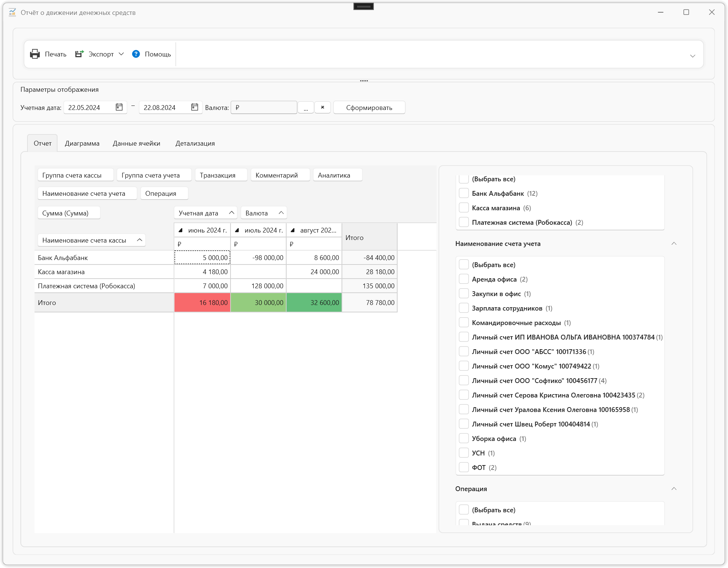The image size is (728, 568).
Task: Switch to the Диаграмма tab
Action: (82, 143)
